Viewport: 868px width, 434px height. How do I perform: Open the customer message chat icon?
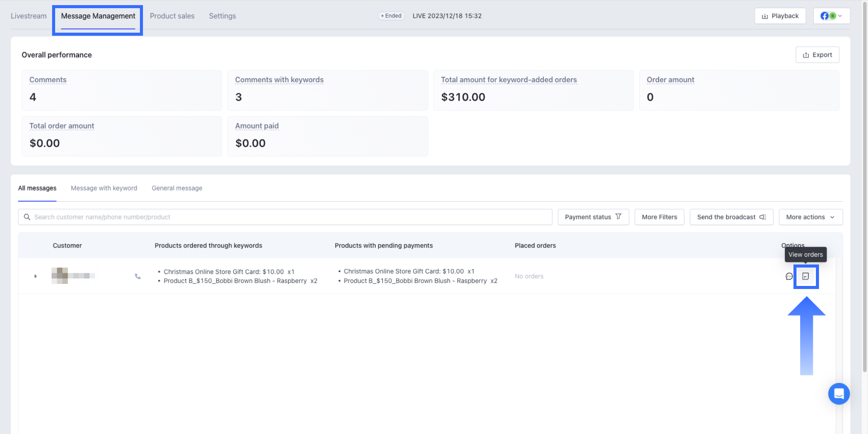(789, 276)
